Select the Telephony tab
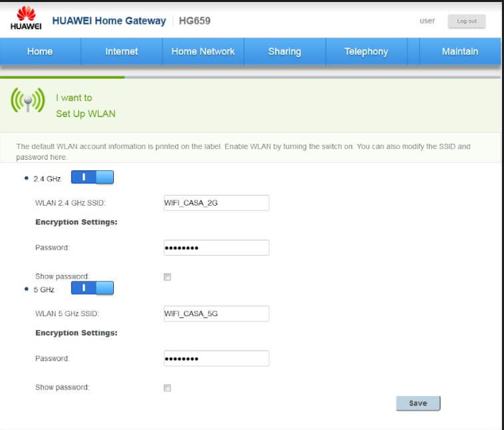This screenshot has height=430, width=504. (x=366, y=51)
